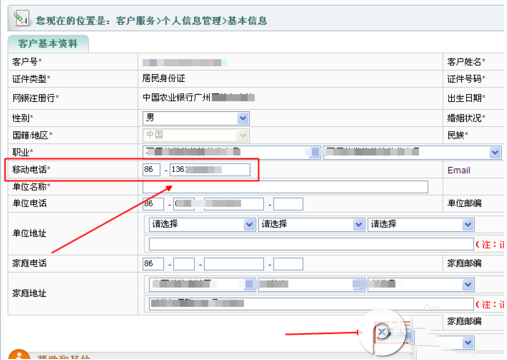Image resolution: width=507 pixels, height=360 pixels.
Task: Click the 家庭电话 main number field
Action: [x=234, y=264]
